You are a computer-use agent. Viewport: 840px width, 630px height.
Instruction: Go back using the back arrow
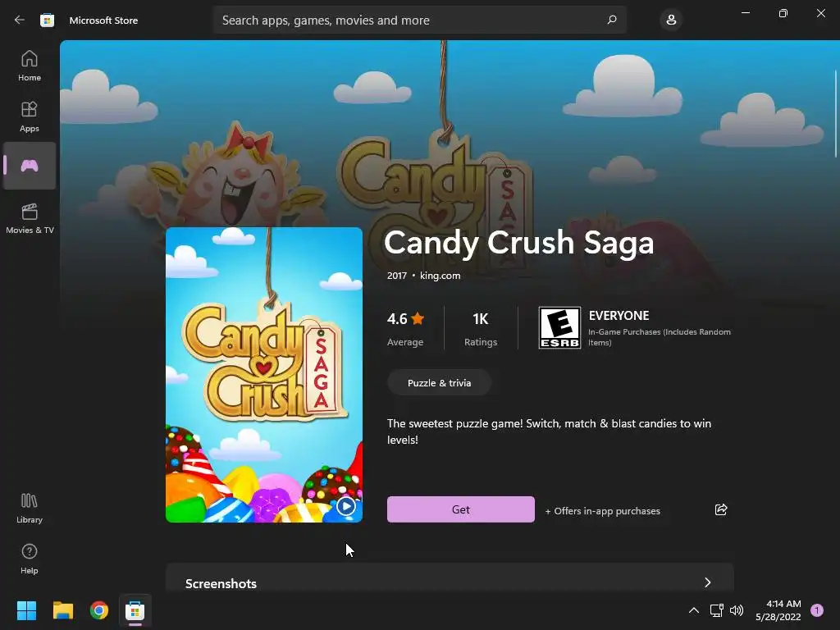[x=20, y=20]
